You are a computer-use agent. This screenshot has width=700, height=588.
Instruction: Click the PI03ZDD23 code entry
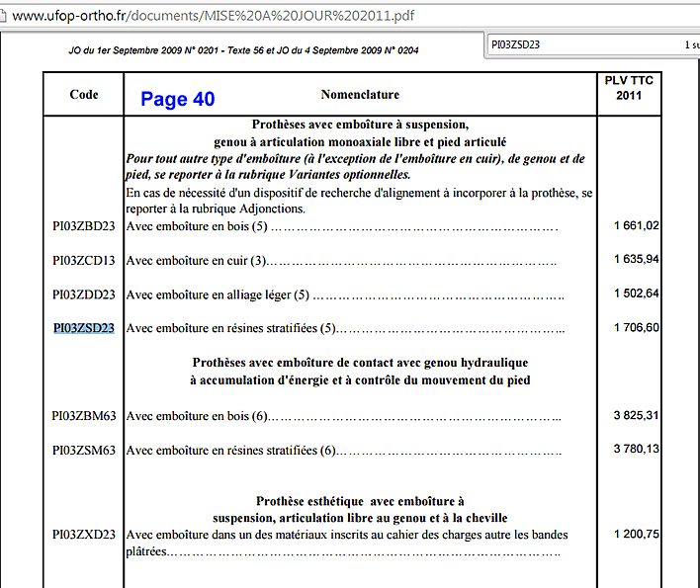[84, 294]
